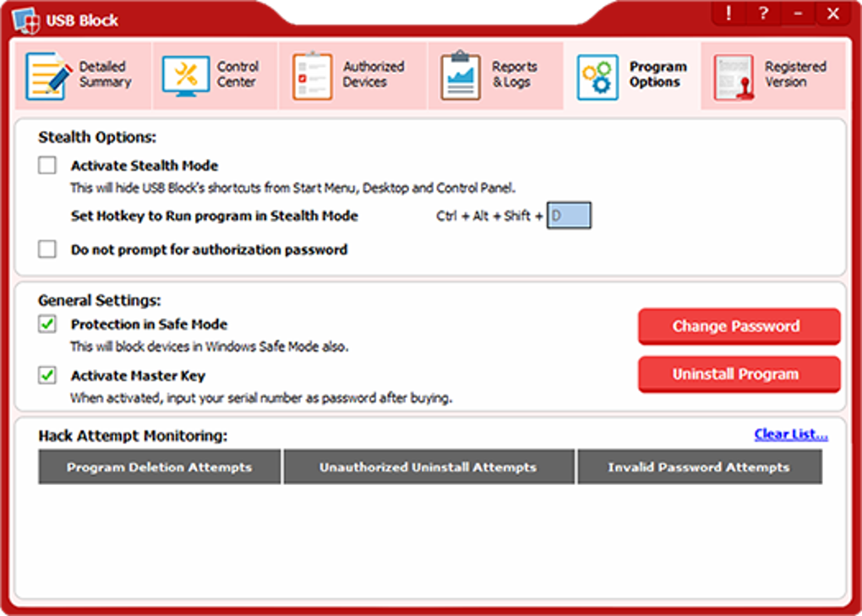The image size is (862, 616).
Task: Click the Clear List link
Action: [x=790, y=434]
